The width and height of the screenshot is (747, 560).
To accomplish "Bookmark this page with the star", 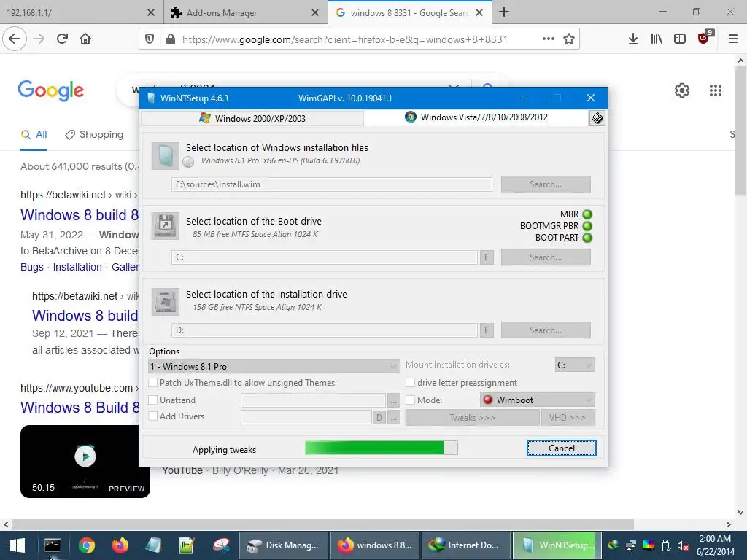I will 569,39.
